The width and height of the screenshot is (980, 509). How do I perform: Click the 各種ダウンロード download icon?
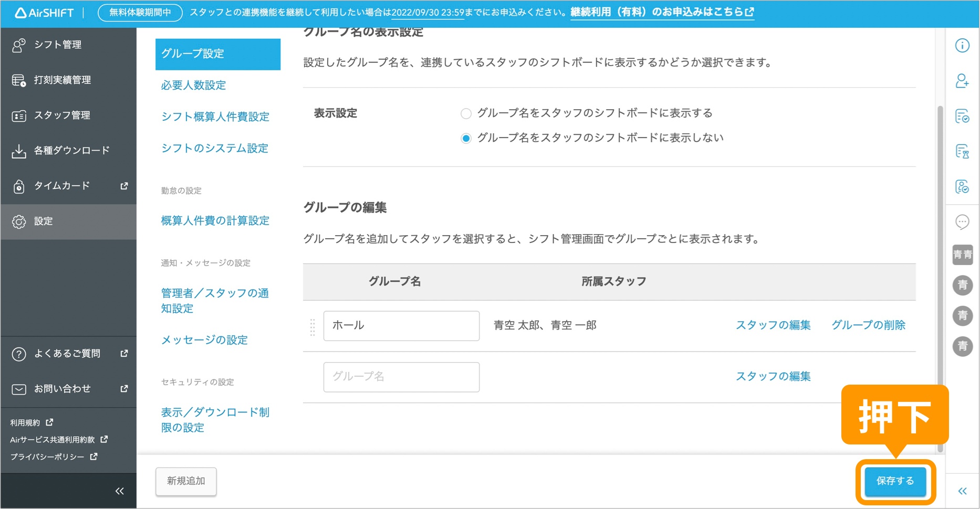(19, 150)
